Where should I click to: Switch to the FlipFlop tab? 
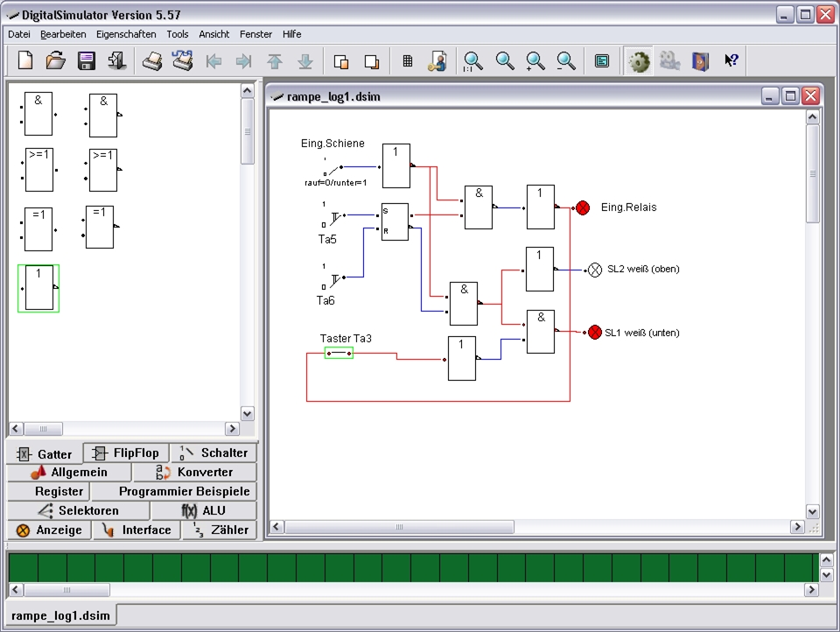tap(126, 453)
